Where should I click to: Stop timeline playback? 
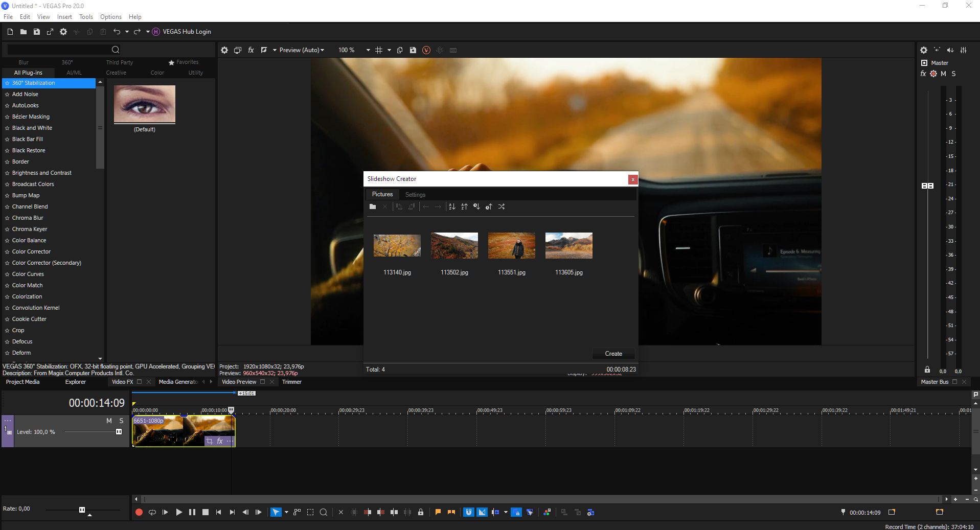click(x=206, y=512)
